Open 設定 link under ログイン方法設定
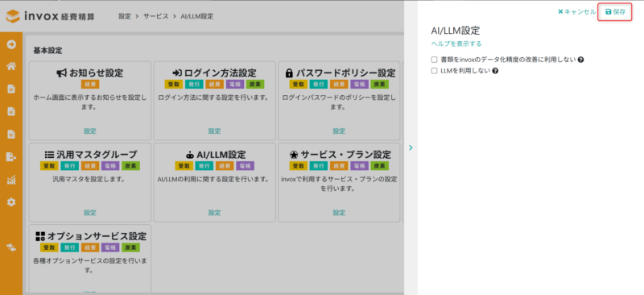Screen dimensions: 644x295 214,131
